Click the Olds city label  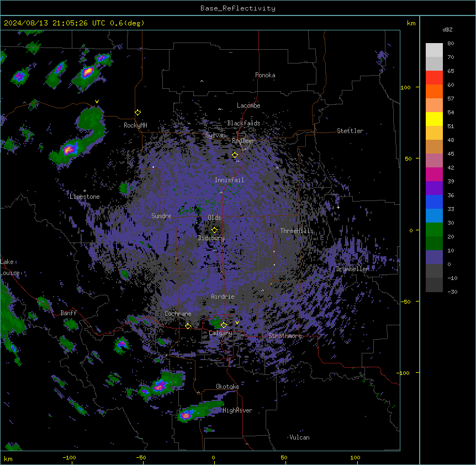214,218
